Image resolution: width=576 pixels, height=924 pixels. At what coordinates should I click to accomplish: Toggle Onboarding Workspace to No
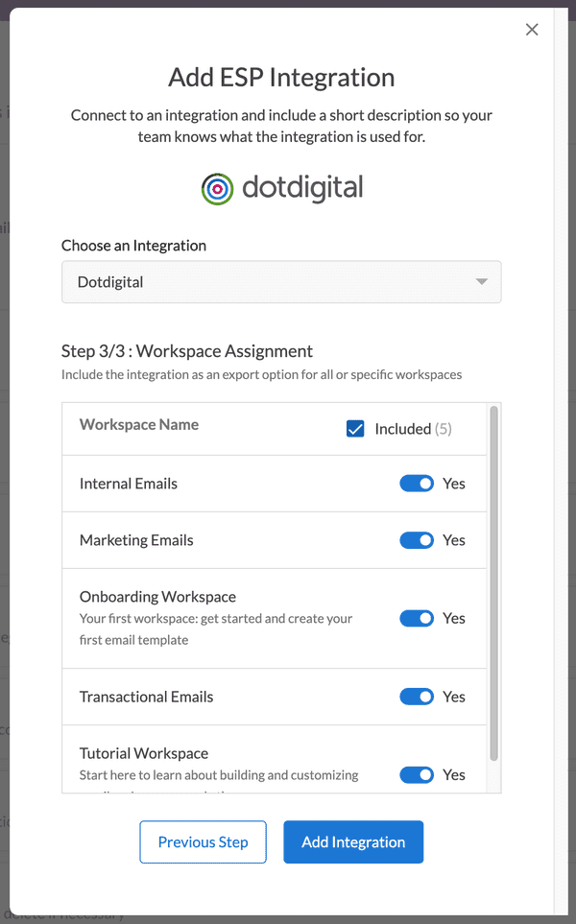[x=417, y=617]
